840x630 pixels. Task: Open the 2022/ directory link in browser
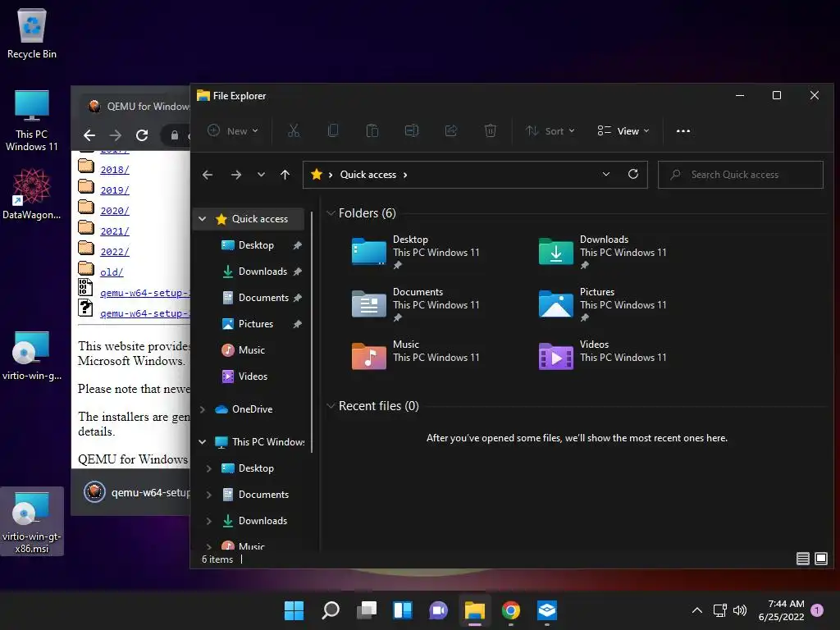115,252
